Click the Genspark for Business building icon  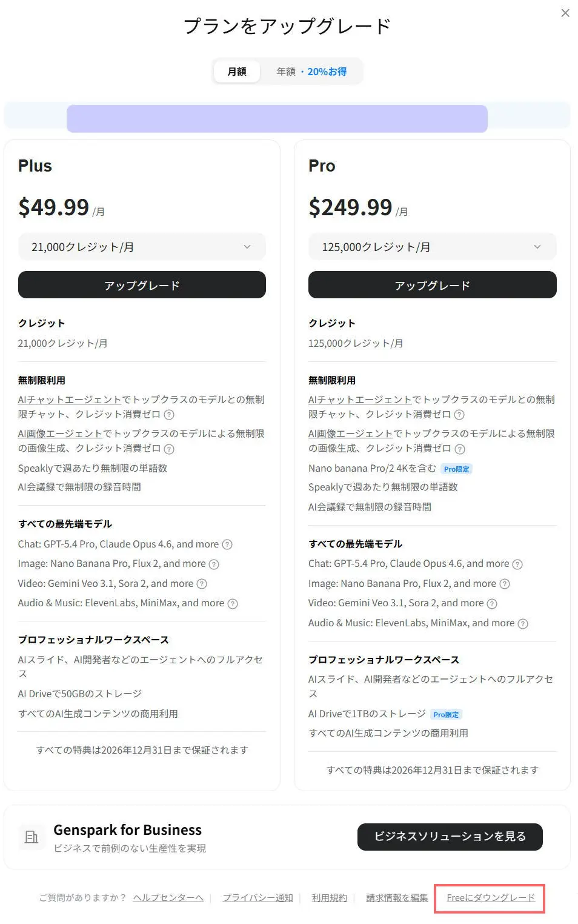(33, 837)
